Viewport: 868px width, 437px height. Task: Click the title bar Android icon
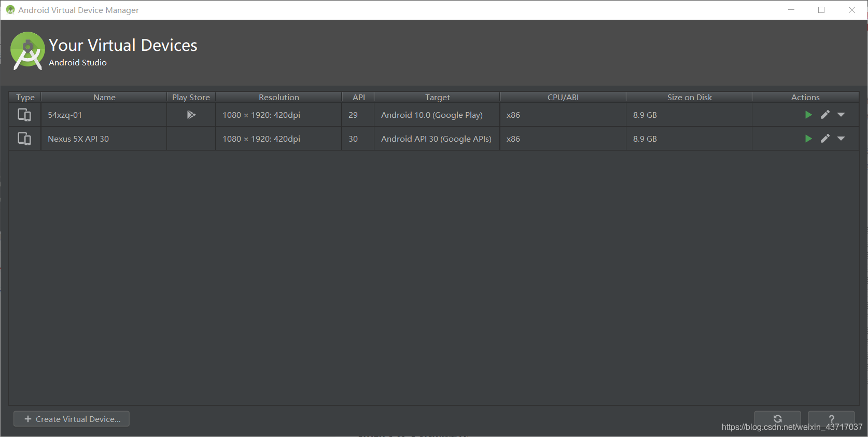coord(10,10)
